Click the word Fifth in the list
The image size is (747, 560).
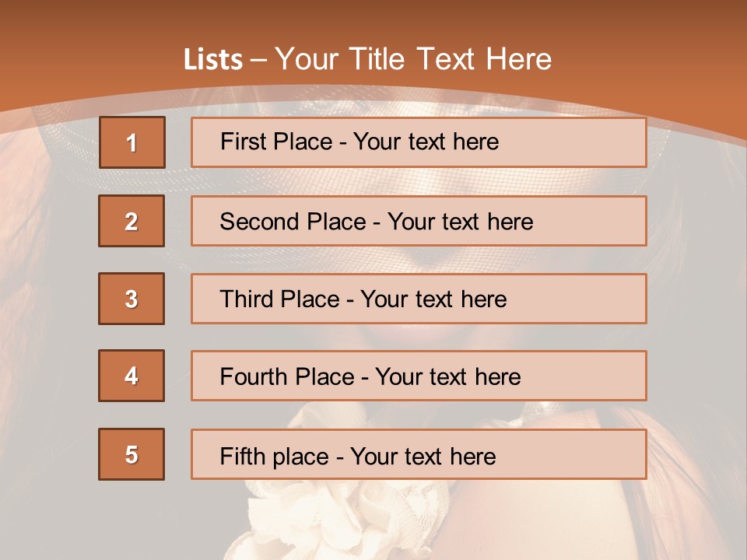click(242, 456)
